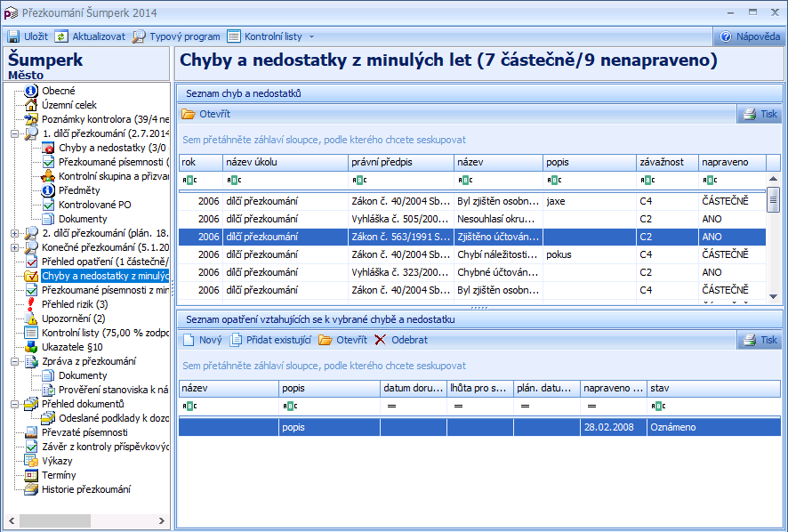Viewport: 788px width, 532px height.
Task: Click the Odeslané podklady icon
Action: coord(48,418)
